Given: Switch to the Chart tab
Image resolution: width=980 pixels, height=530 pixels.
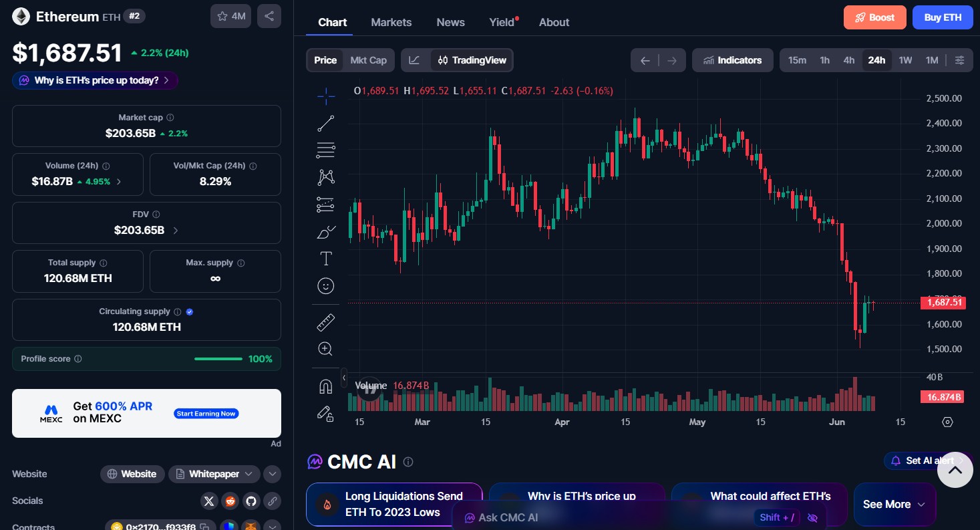Looking at the screenshot, I should (x=333, y=22).
